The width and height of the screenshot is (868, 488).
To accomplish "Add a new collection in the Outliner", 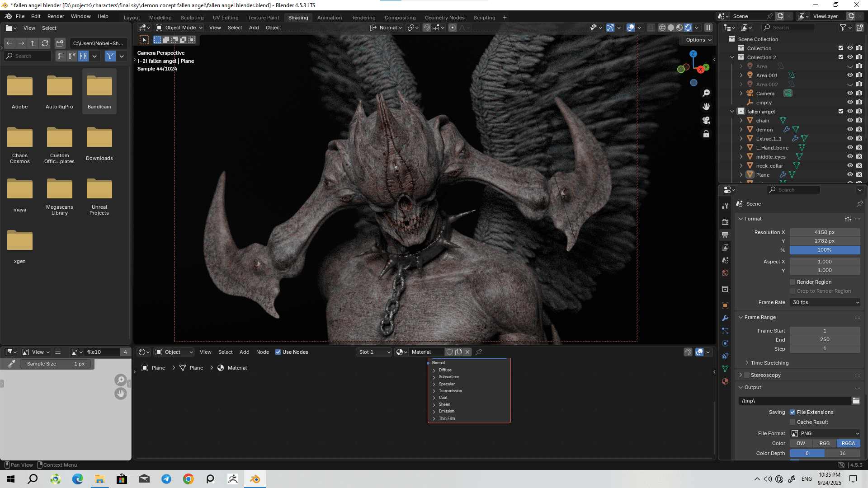I will [859, 28].
